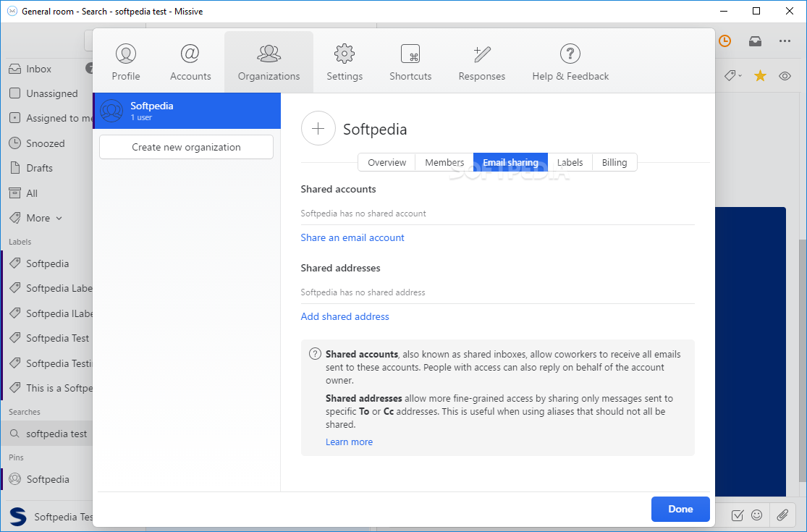The width and height of the screenshot is (807, 532).
Task: Click the Learn more link
Action: [349, 442]
